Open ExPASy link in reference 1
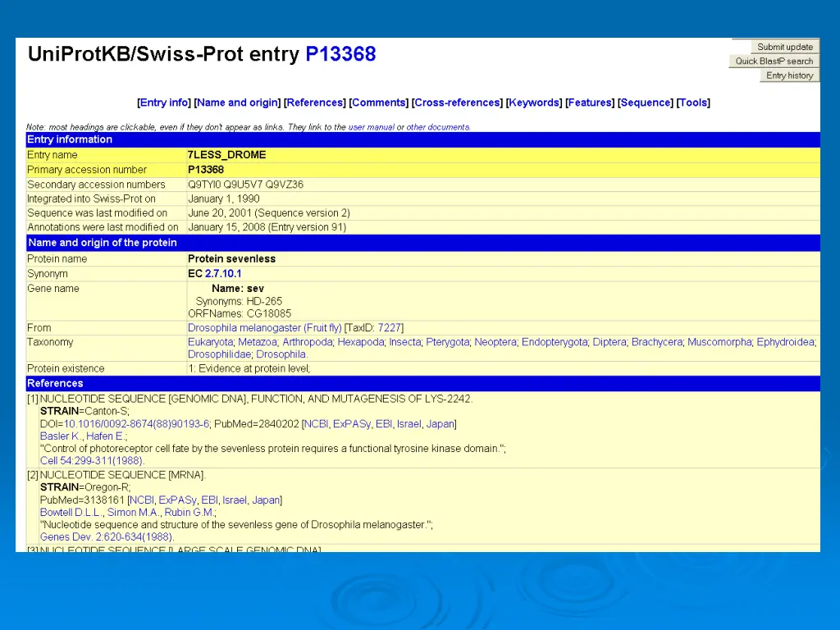This screenshot has width=840, height=630. (x=351, y=424)
